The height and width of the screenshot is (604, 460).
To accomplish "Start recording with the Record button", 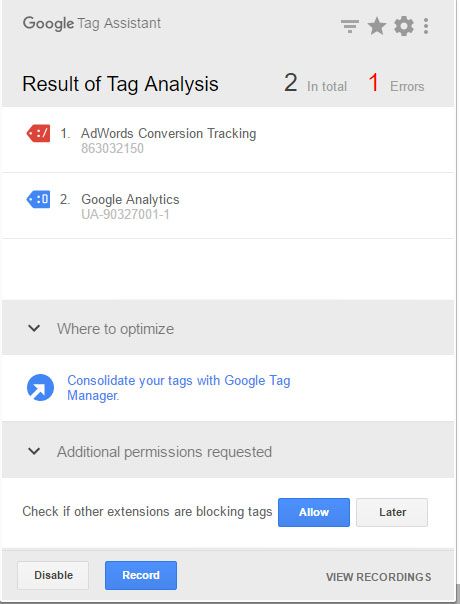I will click(141, 575).
